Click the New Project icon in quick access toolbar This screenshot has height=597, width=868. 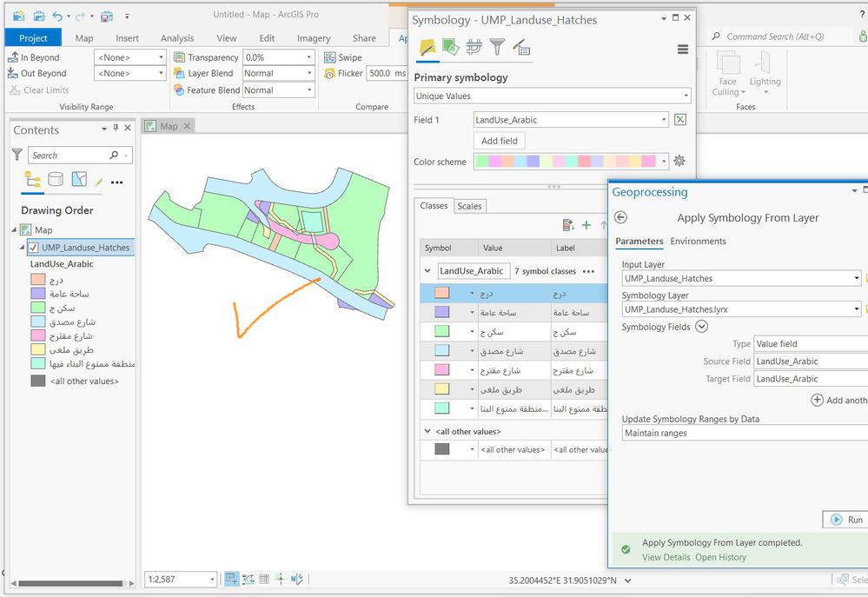click(x=19, y=16)
